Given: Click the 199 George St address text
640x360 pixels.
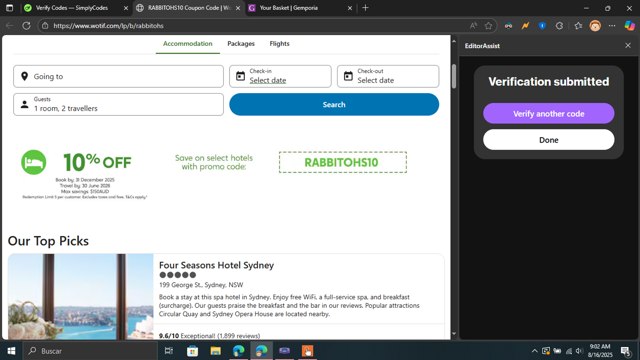Looking at the screenshot, I should click(201, 285).
